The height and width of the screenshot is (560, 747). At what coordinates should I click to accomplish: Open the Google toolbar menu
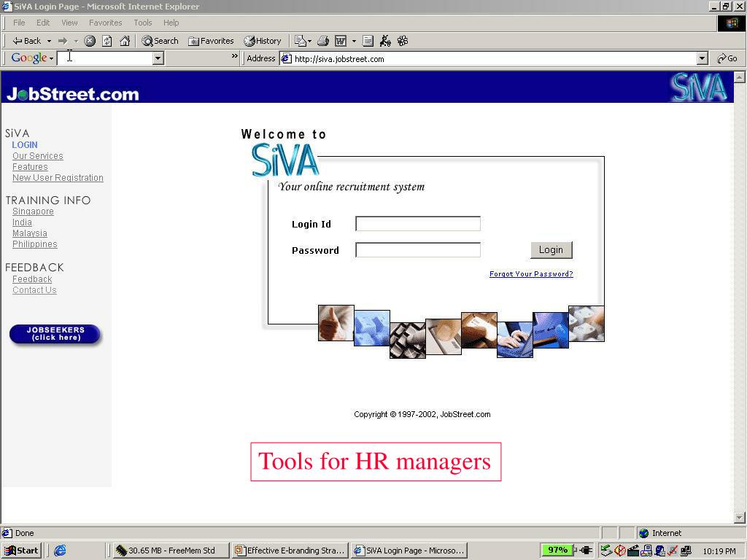[32, 58]
